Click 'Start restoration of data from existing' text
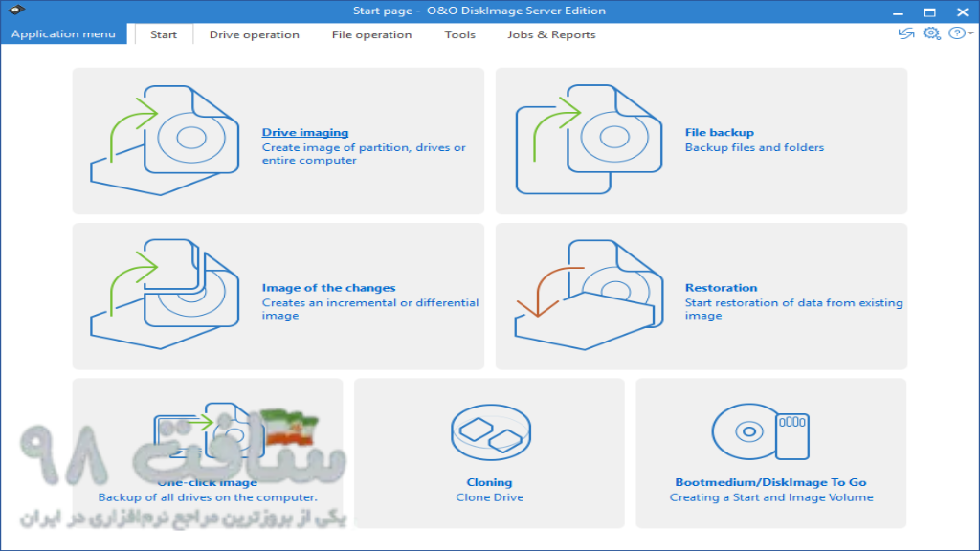 pos(793,303)
